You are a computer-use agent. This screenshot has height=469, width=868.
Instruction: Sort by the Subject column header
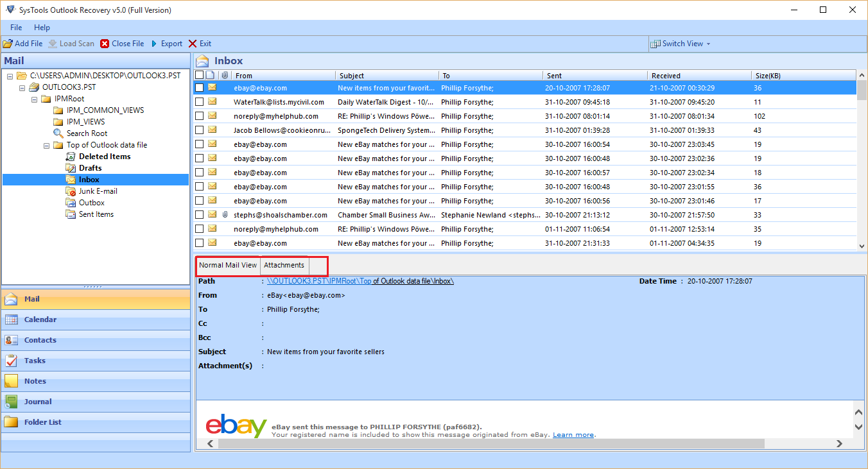click(387, 76)
